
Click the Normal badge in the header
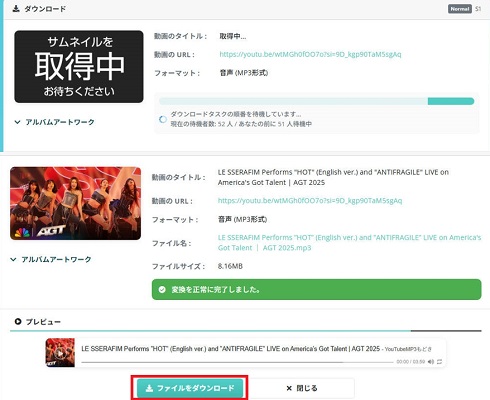click(x=460, y=9)
